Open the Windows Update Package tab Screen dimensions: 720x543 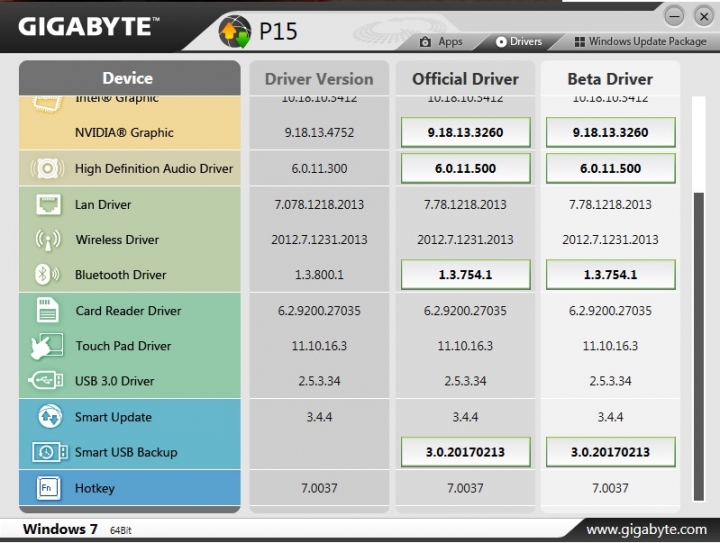tap(641, 42)
